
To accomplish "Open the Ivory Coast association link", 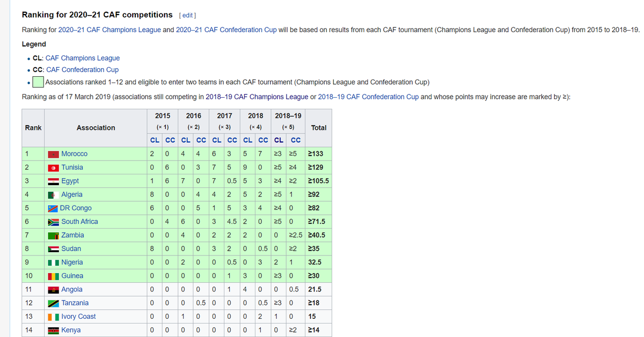I will point(79,317).
